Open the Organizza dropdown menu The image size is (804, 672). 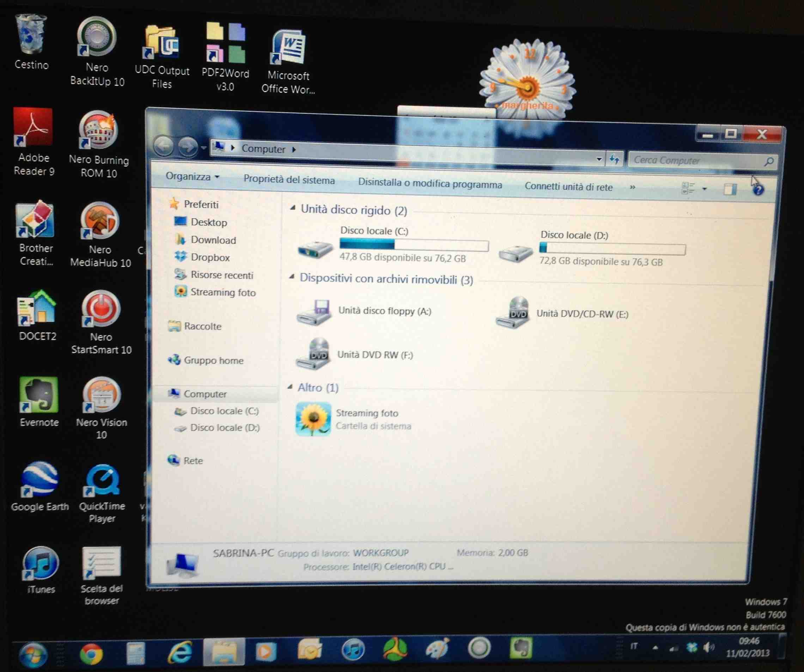pos(192,177)
